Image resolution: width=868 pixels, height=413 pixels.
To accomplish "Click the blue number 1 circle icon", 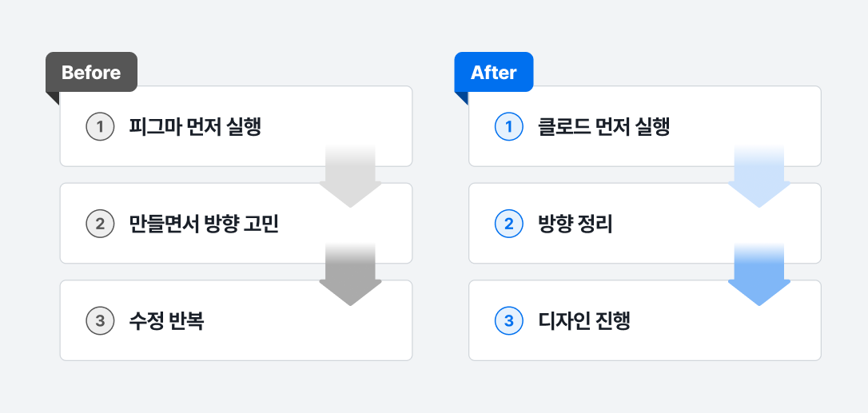I will point(508,127).
